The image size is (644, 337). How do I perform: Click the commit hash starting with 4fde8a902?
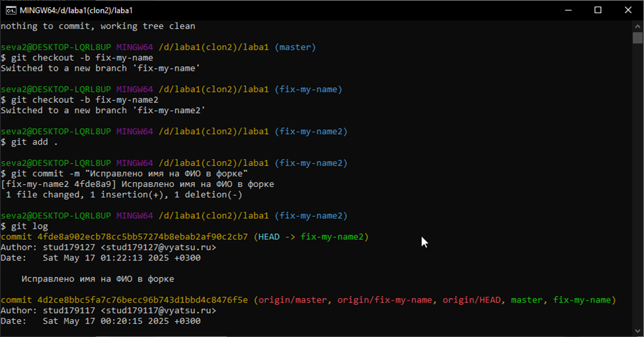tap(143, 237)
